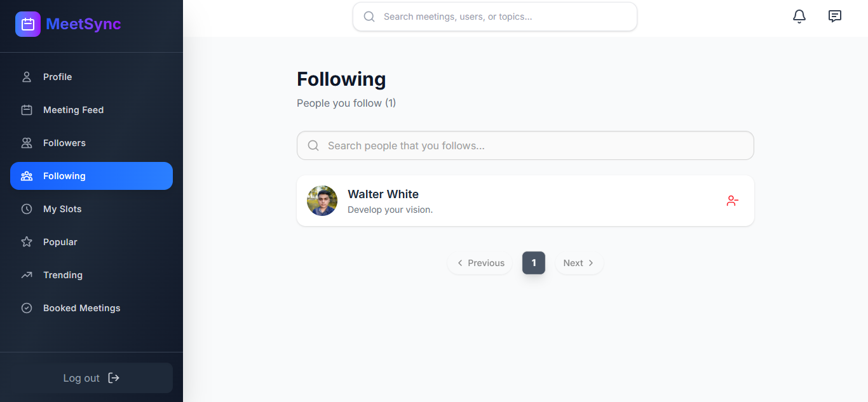
Task: Click the My Slots clock icon
Action: pos(27,209)
